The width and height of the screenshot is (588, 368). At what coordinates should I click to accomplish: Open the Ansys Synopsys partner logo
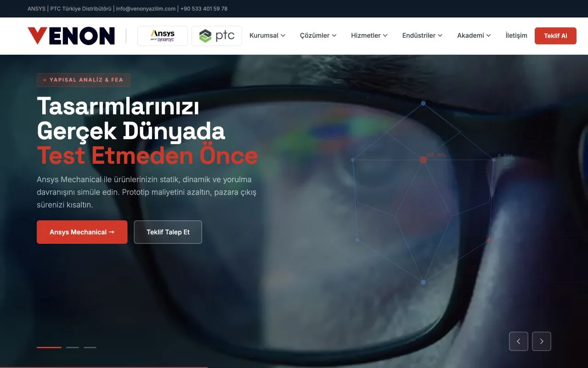point(163,36)
